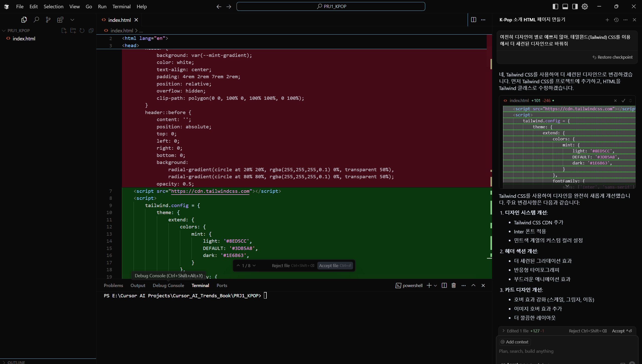
Task: Reject index.html diff with X icon
Action: coord(615,101)
